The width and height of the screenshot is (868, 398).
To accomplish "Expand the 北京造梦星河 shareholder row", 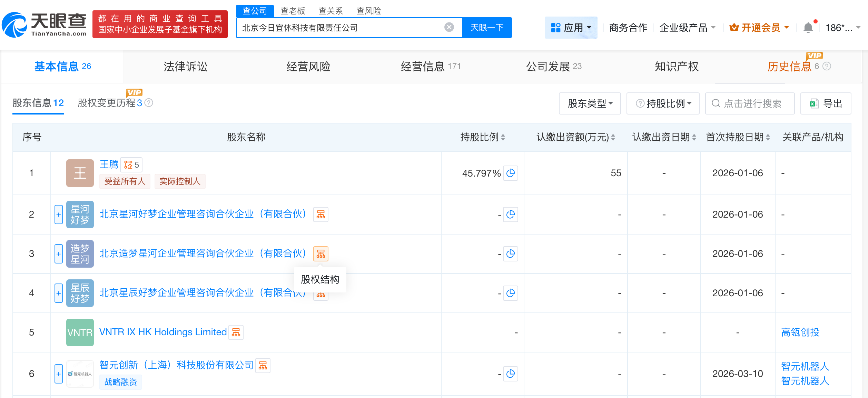I will (58, 254).
